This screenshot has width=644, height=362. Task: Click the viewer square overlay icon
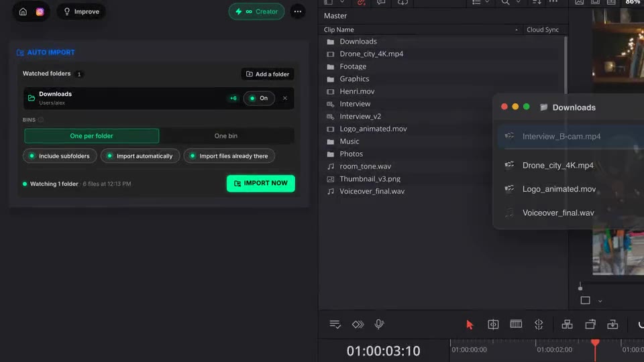coord(585,300)
